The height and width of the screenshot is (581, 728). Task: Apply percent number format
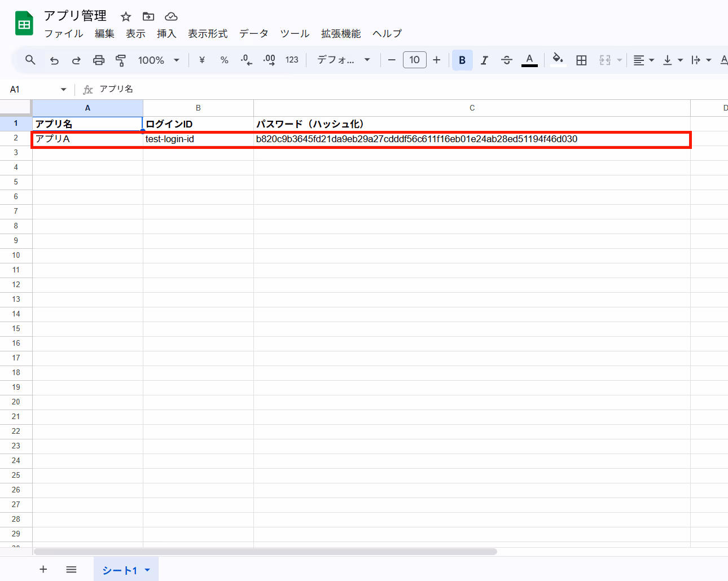pos(224,60)
